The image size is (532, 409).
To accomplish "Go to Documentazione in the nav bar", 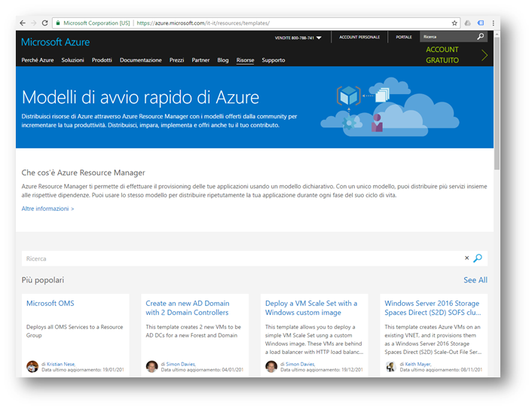I will point(140,60).
